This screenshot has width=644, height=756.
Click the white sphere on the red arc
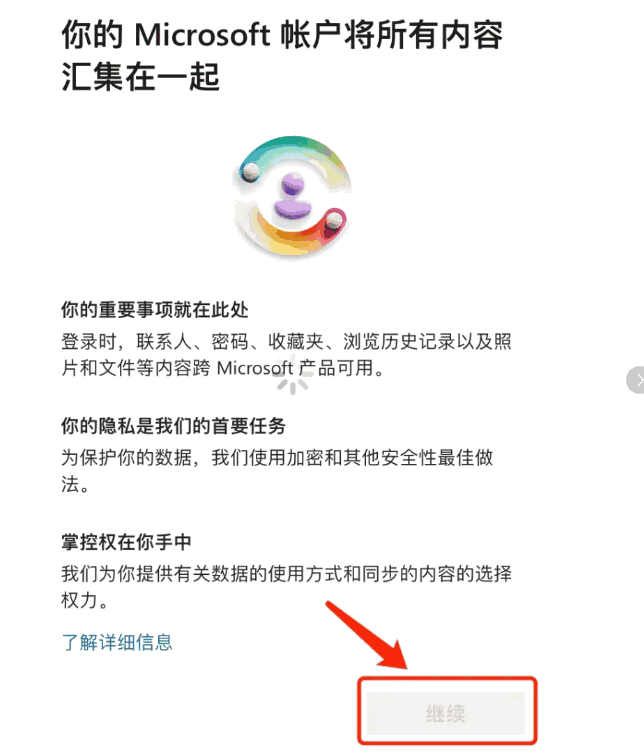pos(334,220)
